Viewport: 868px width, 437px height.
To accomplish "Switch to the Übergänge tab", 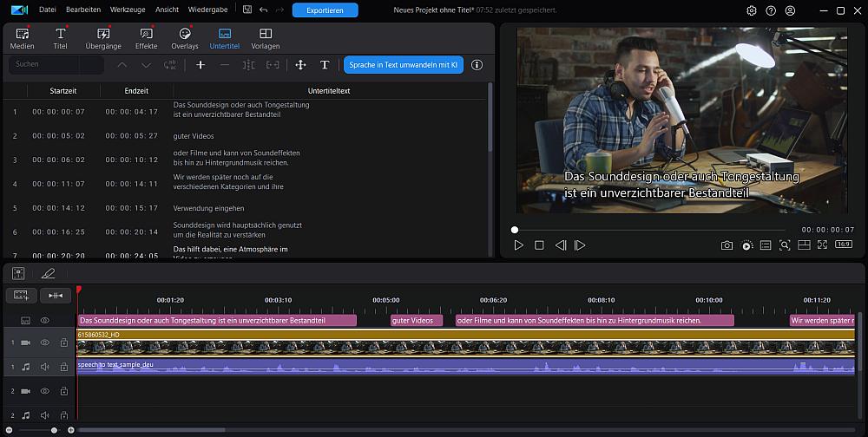I will coord(102,38).
